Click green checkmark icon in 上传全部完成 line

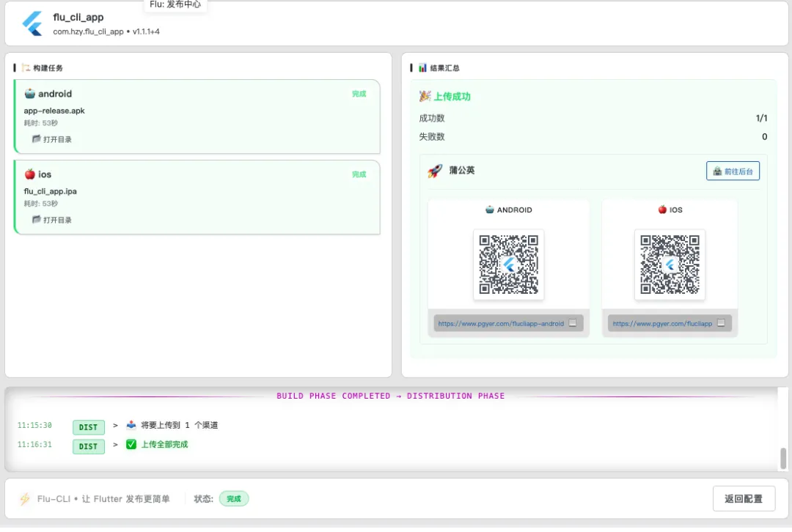tap(131, 444)
